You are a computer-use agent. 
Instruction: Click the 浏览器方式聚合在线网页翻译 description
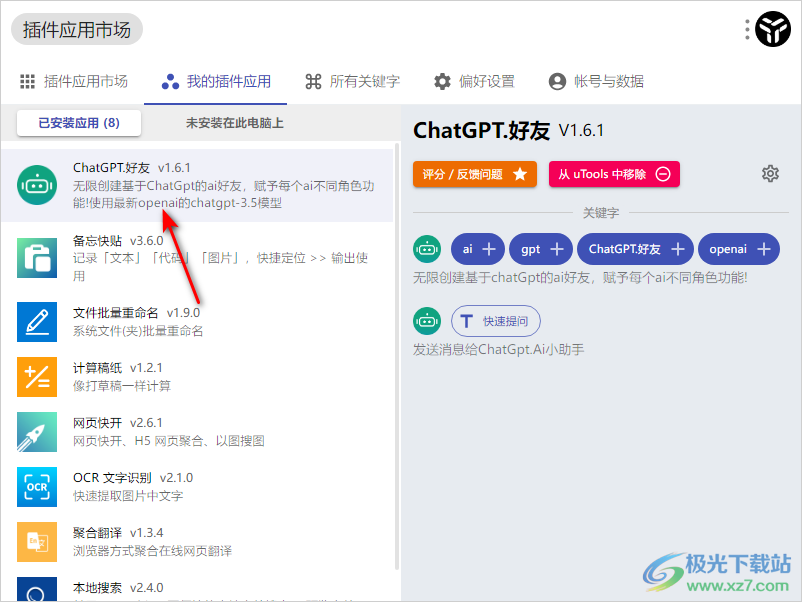[152, 551]
